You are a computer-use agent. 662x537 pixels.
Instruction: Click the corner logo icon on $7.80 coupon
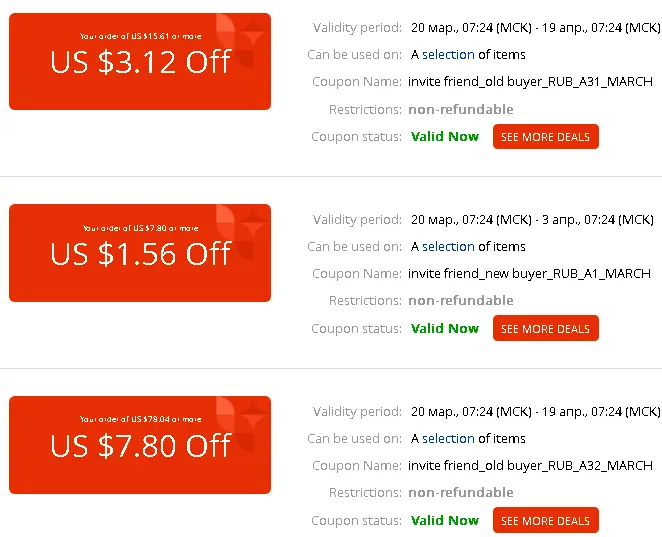241,424
